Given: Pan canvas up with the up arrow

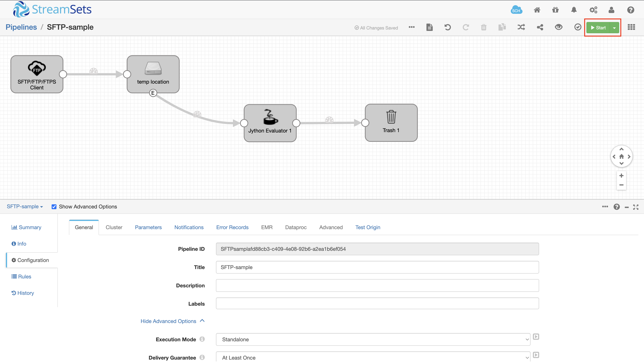Looking at the screenshot, I should tap(621, 149).
